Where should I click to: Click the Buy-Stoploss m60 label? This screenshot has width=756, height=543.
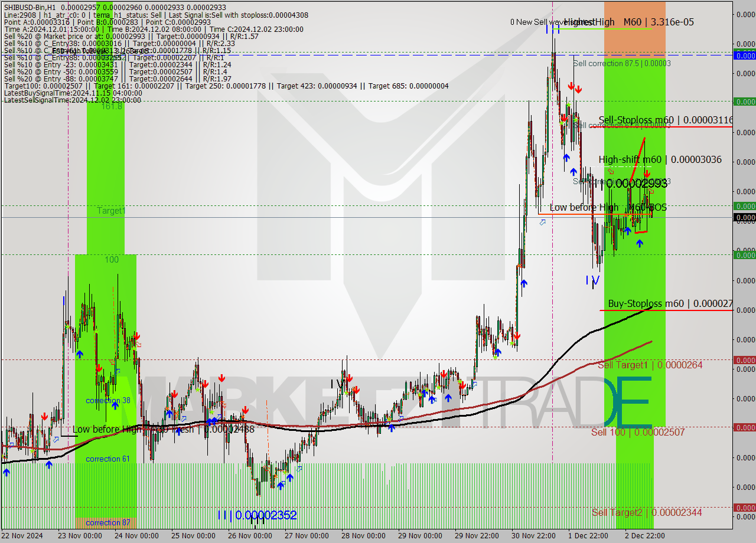[x=670, y=303]
